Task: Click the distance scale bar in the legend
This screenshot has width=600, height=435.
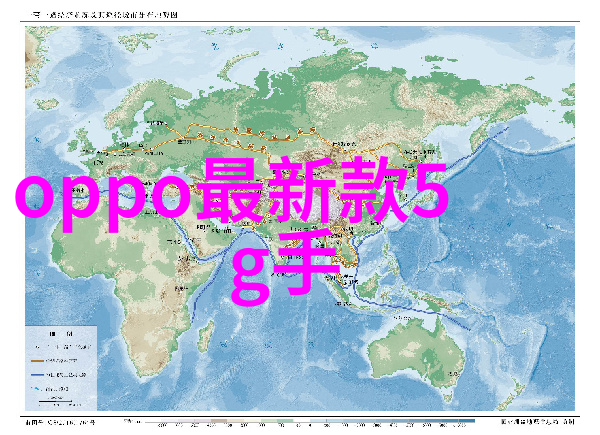Action: click(55, 401)
